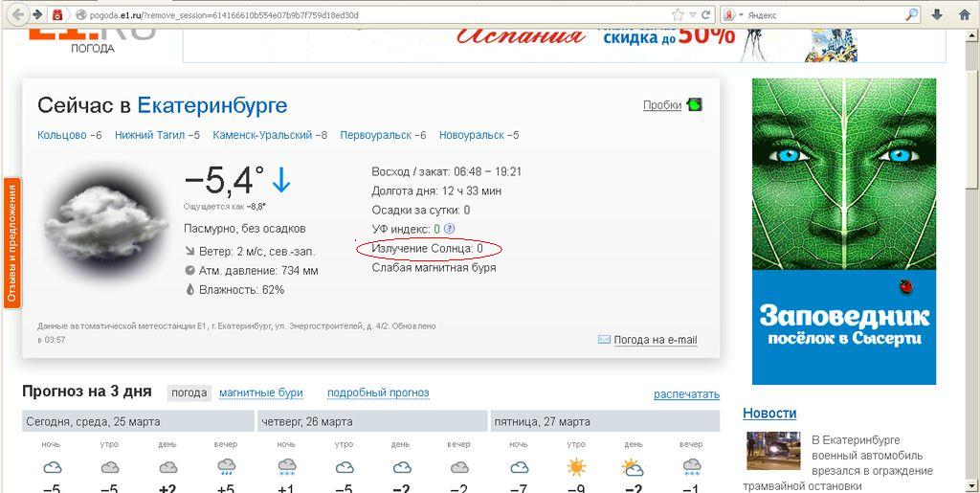Image resolution: width=980 pixels, height=493 pixels.
Task: Reload the page using the refresh icon
Action: point(706,14)
